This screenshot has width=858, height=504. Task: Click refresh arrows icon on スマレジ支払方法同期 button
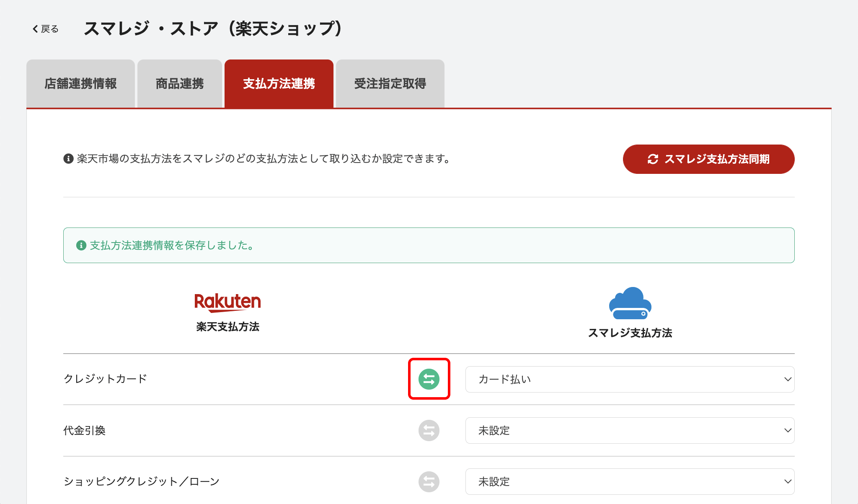point(652,159)
